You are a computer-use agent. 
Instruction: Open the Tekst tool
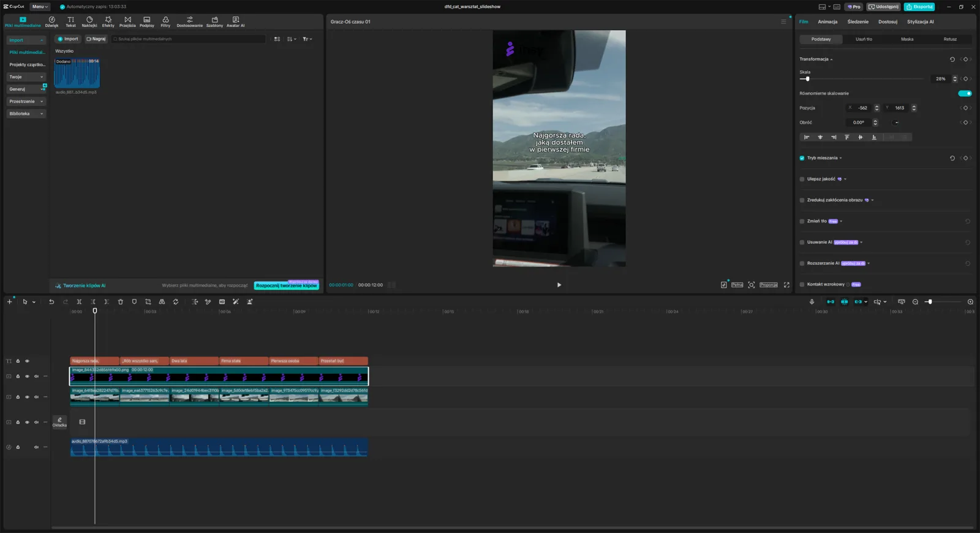(70, 22)
